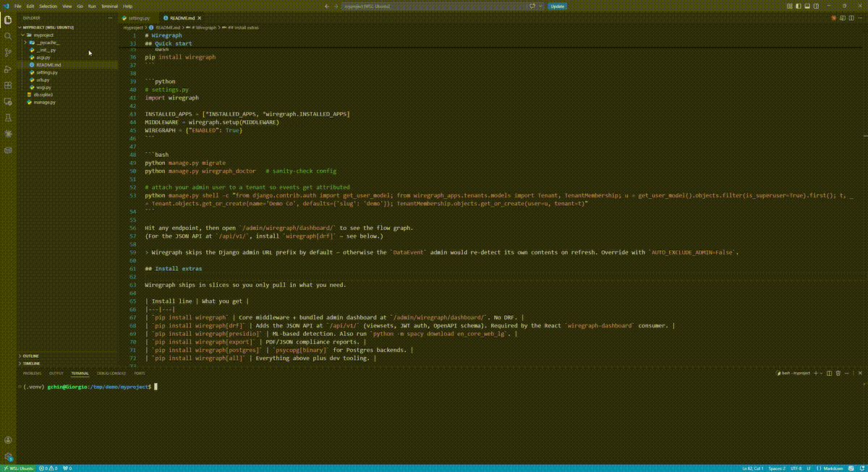
Task: Click Open Preview to the Side icon
Action: [x=843, y=18]
